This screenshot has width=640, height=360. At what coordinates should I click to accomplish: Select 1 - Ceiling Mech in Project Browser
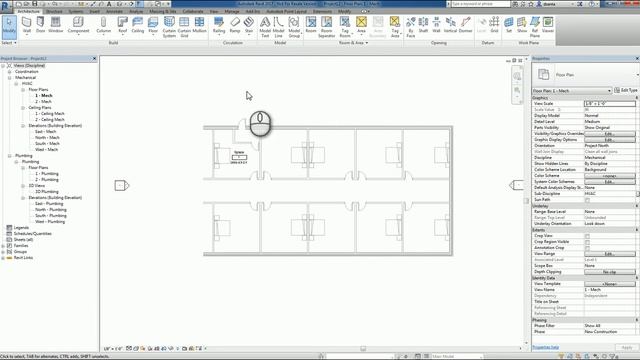click(50, 113)
